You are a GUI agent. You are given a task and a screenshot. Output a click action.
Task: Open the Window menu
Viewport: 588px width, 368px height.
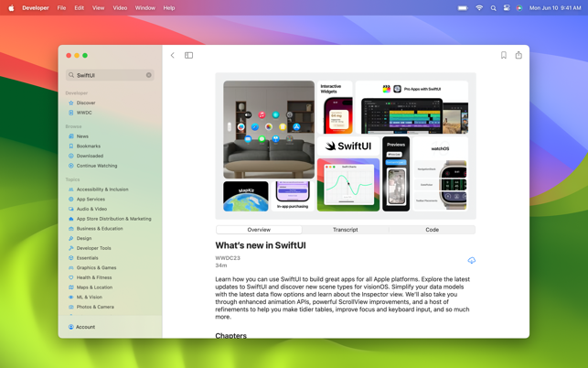click(x=144, y=8)
